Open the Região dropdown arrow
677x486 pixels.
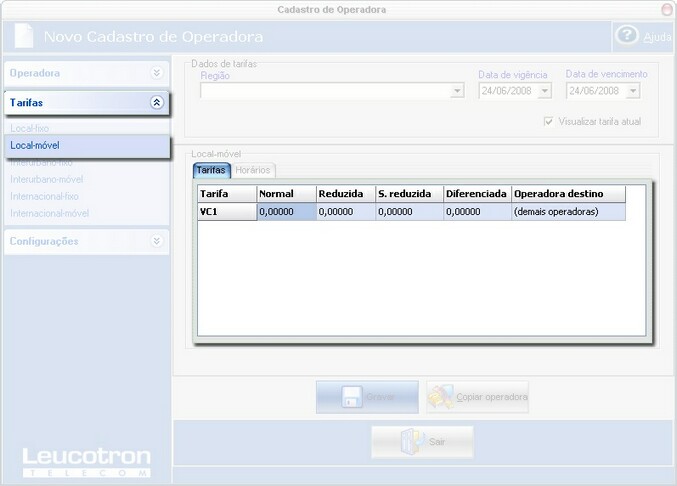click(457, 91)
